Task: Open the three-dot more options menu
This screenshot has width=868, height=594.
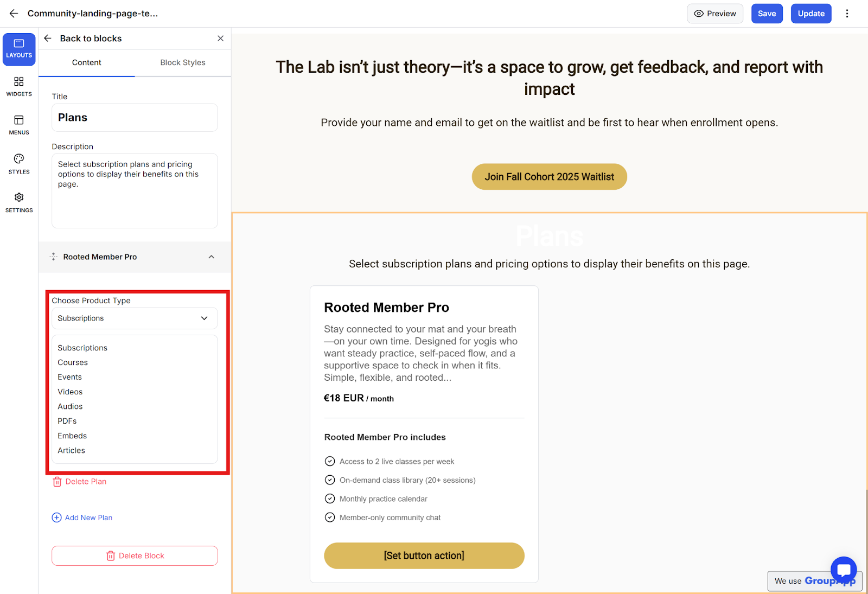Action: [847, 14]
